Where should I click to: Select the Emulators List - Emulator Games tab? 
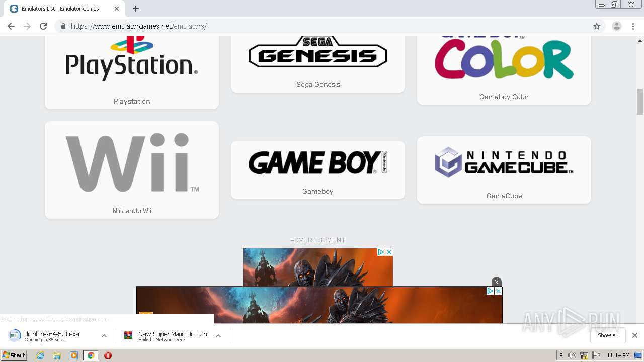point(65,9)
